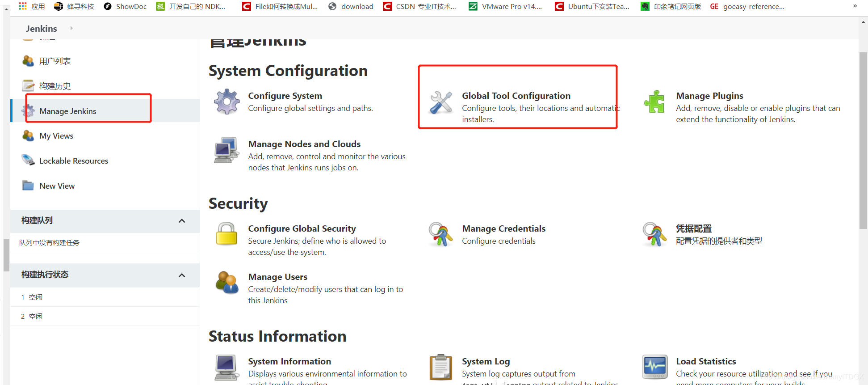Click the 构建执行状态 heading link
868x385 pixels.
(45, 275)
